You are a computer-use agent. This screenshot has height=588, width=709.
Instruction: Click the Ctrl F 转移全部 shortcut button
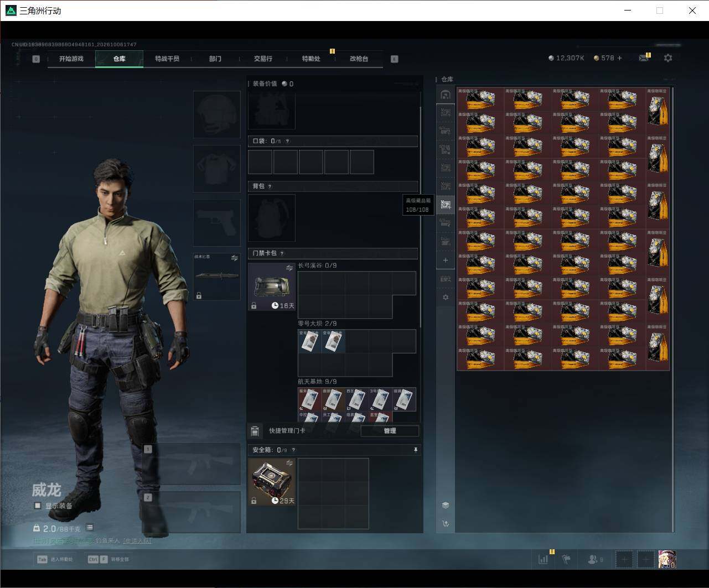point(108,559)
